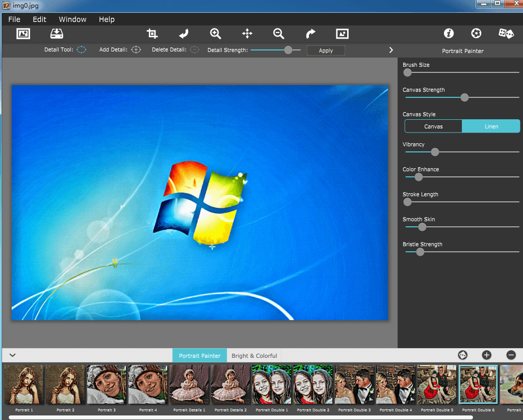Switch to the Bright & Colorful tab
Screen dimensions: 523x420
254,356
